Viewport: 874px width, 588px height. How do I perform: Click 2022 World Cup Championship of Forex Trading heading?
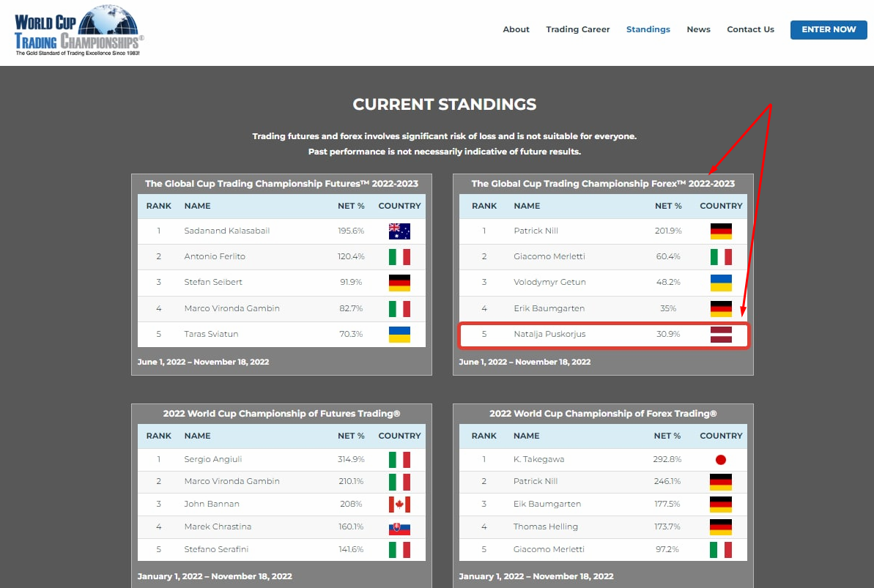coord(602,414)
